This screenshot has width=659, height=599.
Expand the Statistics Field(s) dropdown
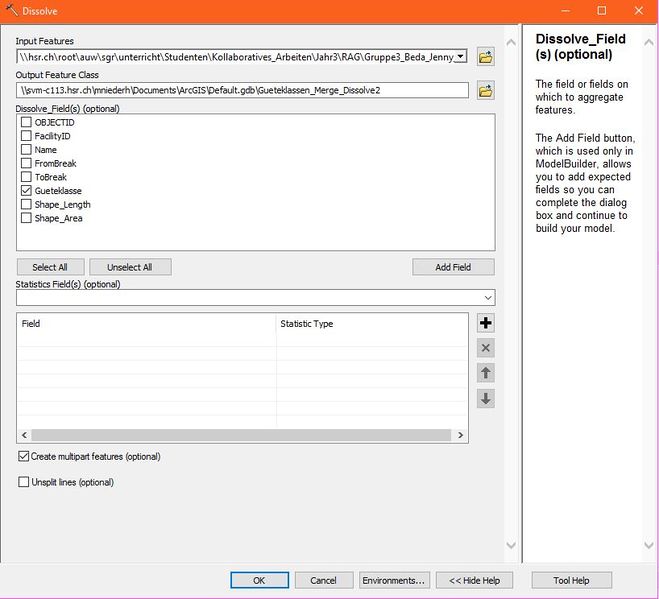[x=488, y=298]
